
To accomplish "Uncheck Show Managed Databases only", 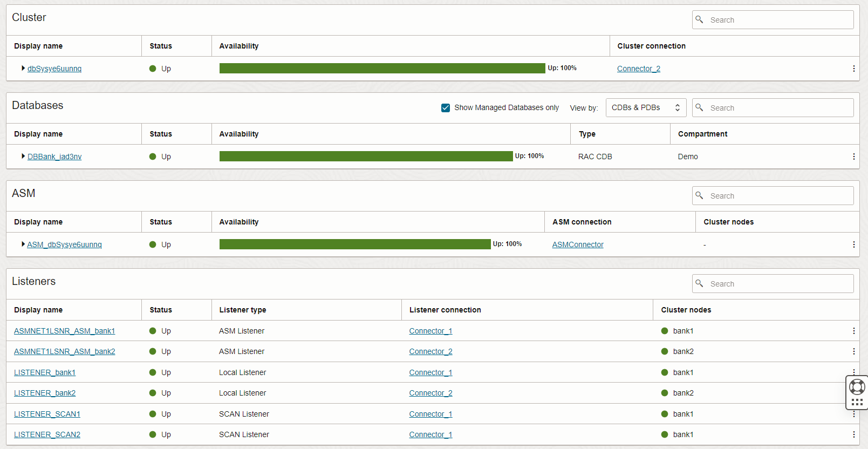I will pyautogui.click(x=446, y=108).
